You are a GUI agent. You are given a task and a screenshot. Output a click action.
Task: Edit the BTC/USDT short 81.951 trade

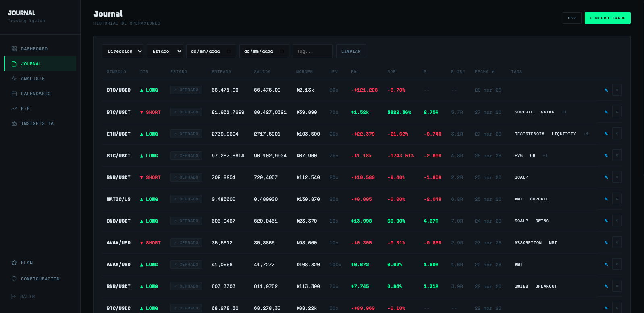(606, 112)
